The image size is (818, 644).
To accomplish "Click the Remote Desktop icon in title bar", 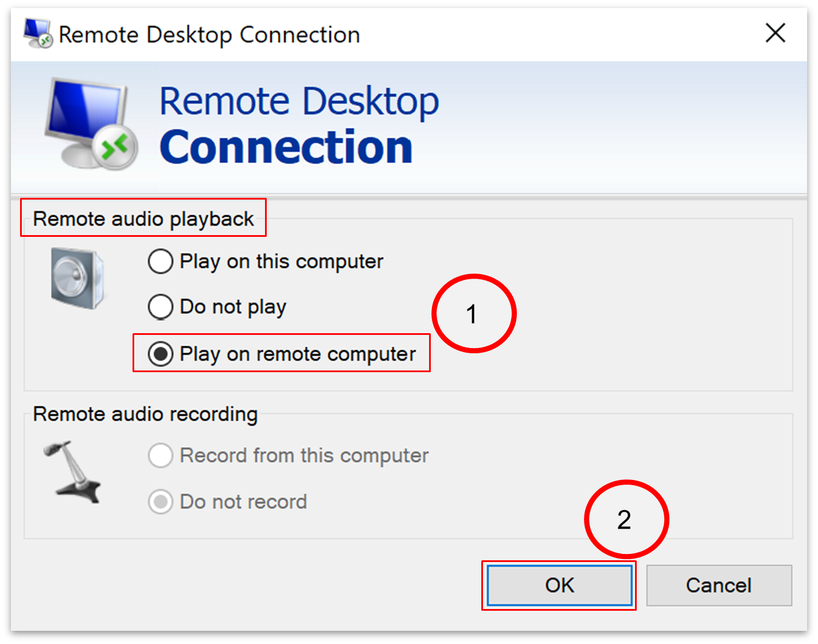I will click(x=38, y=33).
